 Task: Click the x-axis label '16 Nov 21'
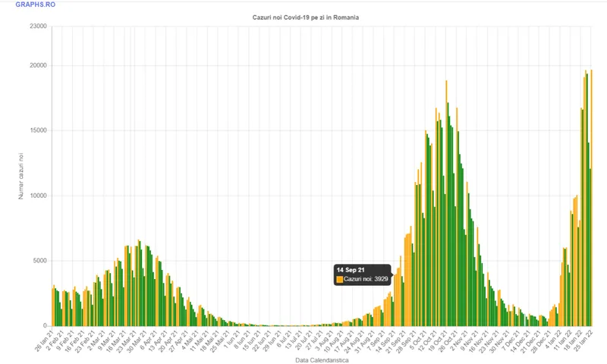[480, 340]
